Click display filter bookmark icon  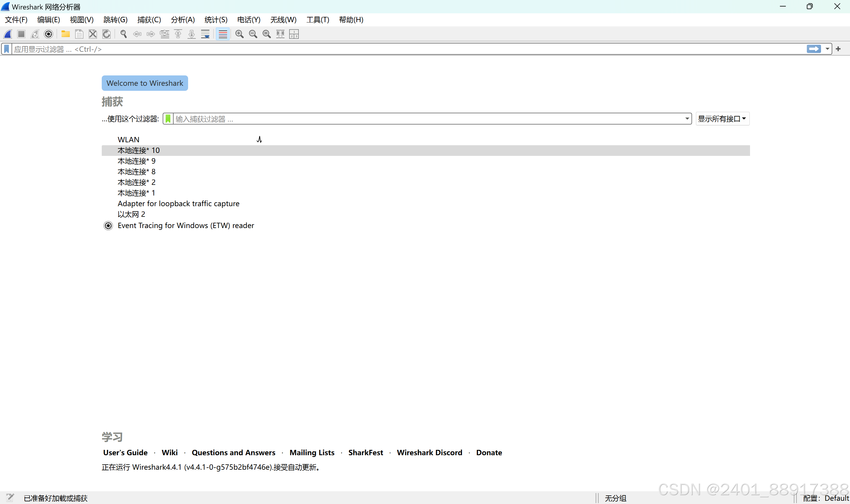click(x=7, y=49)
